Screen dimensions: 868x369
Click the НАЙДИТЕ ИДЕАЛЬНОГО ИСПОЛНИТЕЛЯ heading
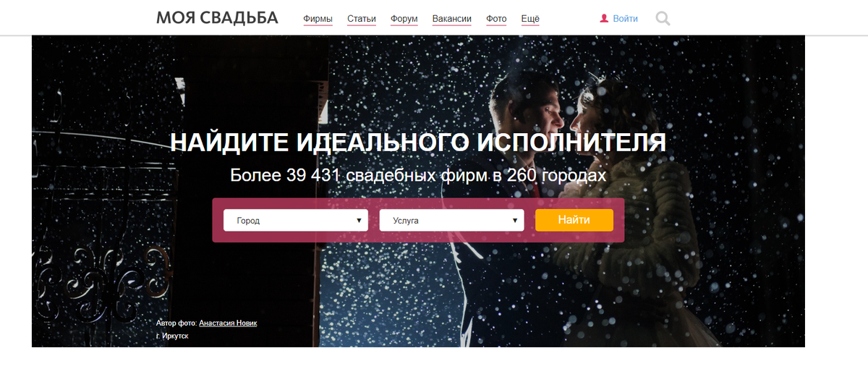418,143
